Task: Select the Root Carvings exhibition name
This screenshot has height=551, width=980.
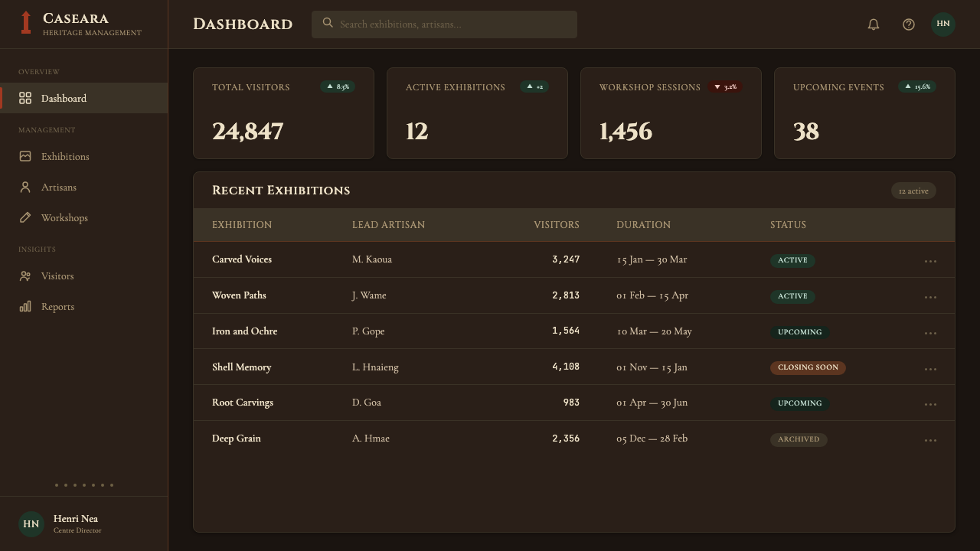Action: coord(243,403)
